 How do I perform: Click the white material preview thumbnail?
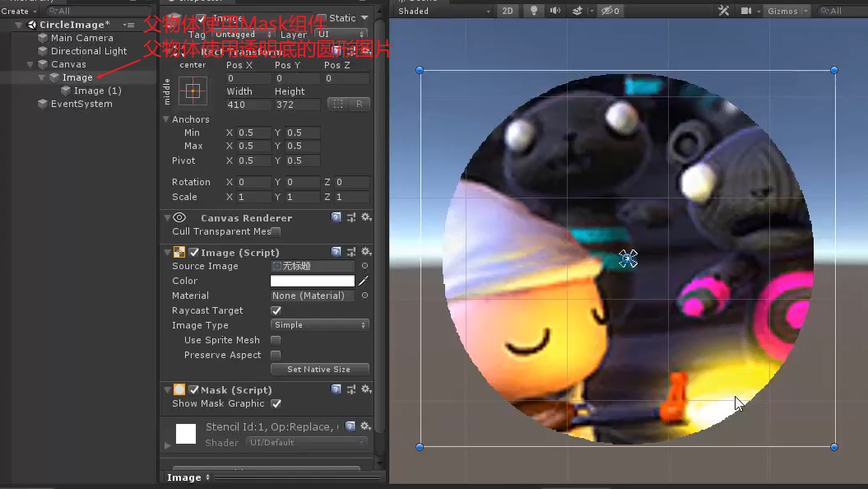(x=185, y=434)
